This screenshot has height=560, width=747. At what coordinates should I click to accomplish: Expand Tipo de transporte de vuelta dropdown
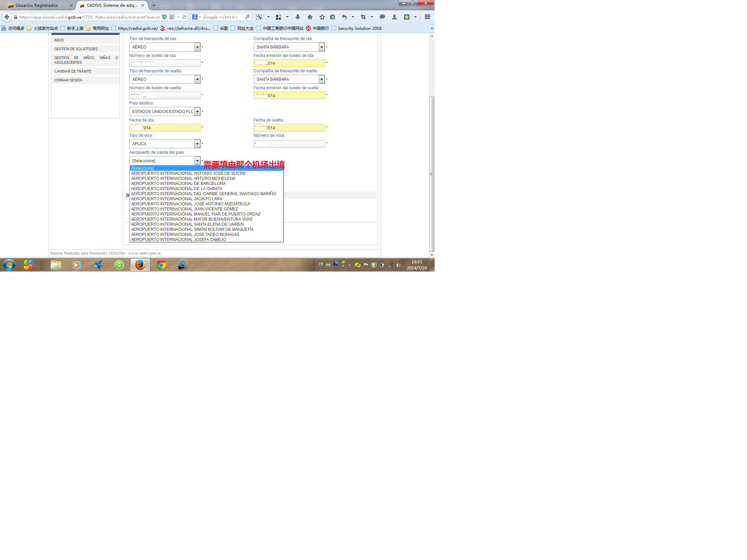197,79
